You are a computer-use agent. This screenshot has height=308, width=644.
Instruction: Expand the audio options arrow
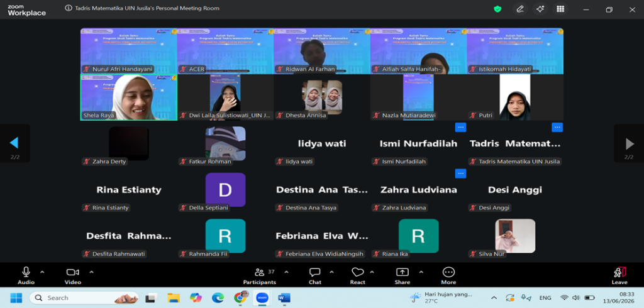(42, 272)
